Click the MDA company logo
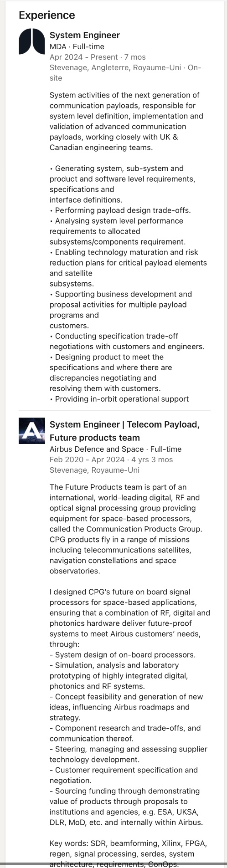The height and width of the screenshot is (868, 227). (x=32, y=41)
